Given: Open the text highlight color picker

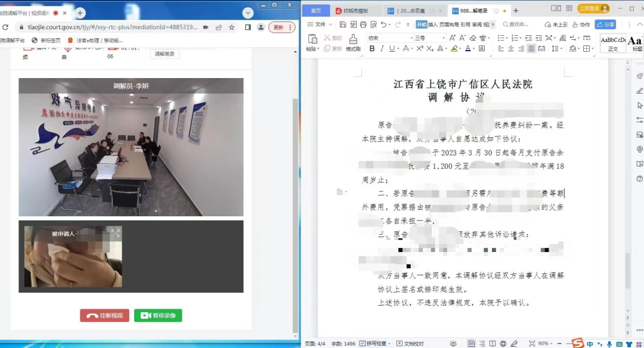Looking at the screenshot, I should (x=460, y=48).
